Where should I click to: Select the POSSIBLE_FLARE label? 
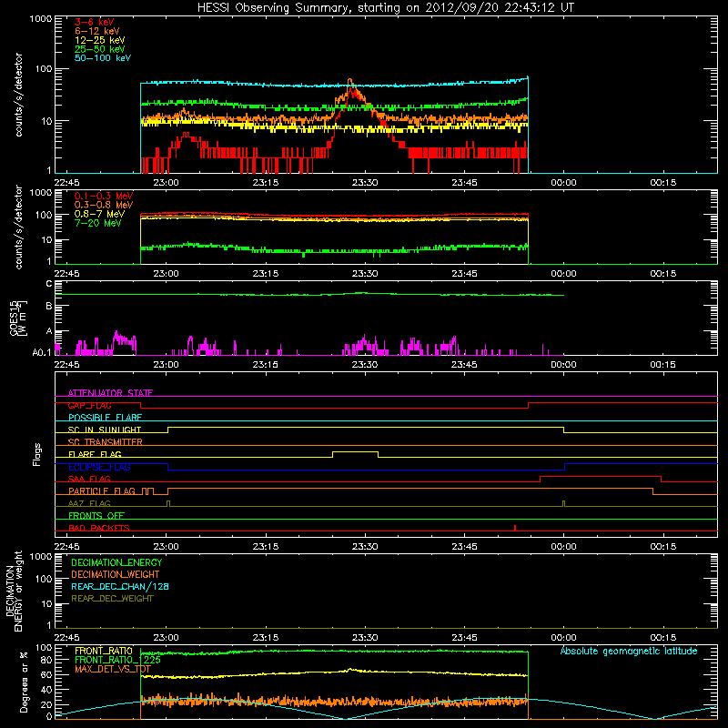click(105, 418)
